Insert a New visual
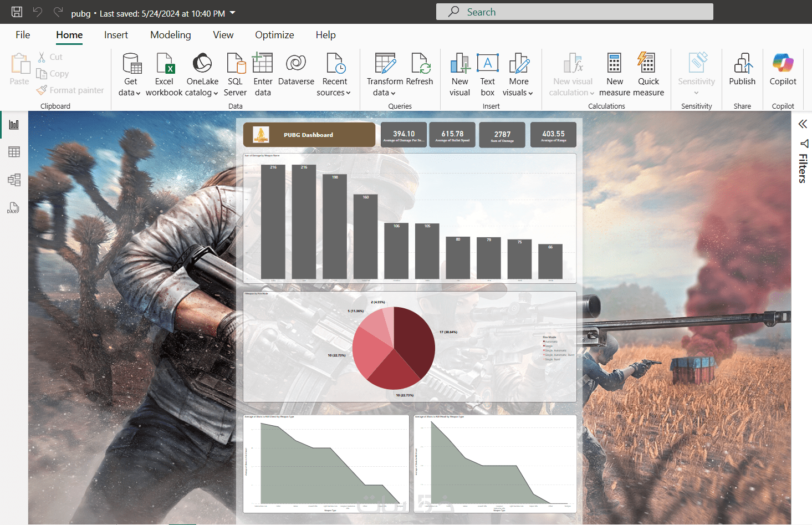 coord(460,75)
